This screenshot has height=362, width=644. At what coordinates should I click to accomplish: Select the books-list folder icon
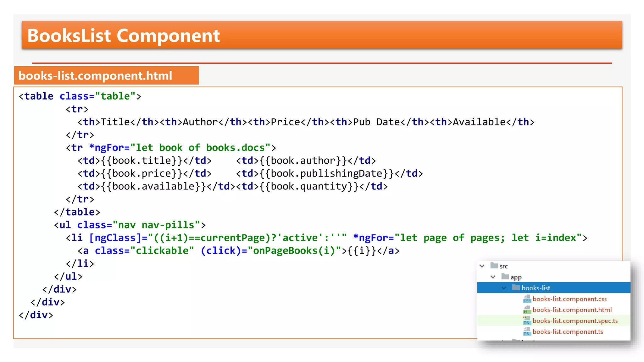point(516,288)
